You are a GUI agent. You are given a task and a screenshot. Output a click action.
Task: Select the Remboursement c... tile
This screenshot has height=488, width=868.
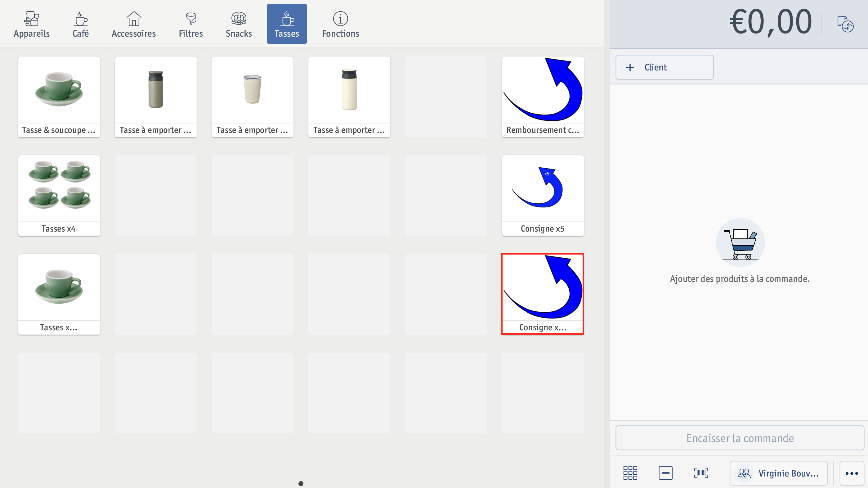[543, 97]
